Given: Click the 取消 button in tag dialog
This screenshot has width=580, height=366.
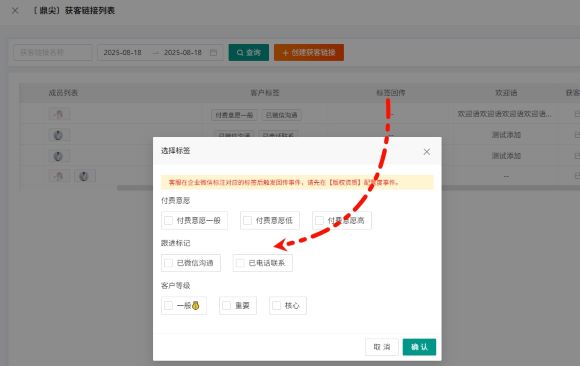Looking at the screenshot, I should [382, 347].
